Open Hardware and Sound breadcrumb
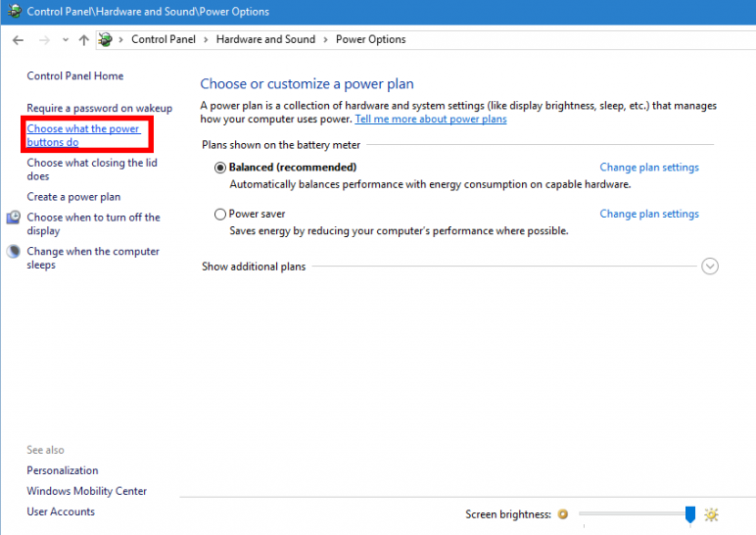 (x=265, y=39)
